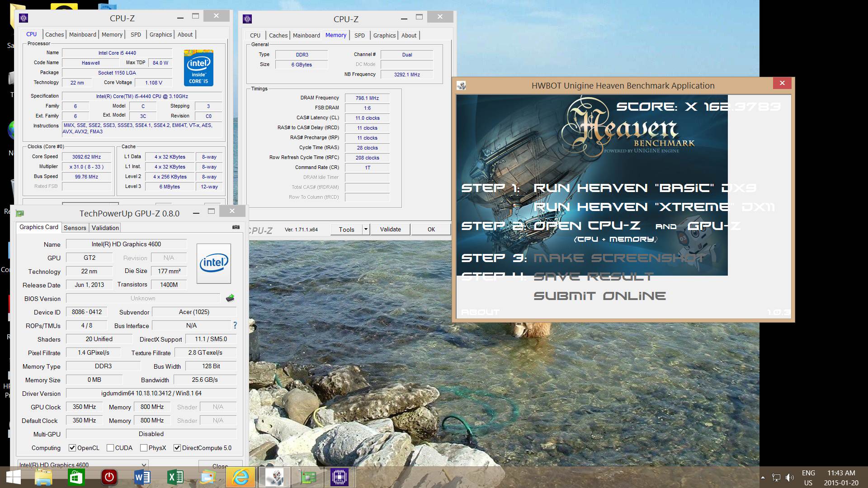Switch to Sensors tab in GPU-Z

pos(75,228)
